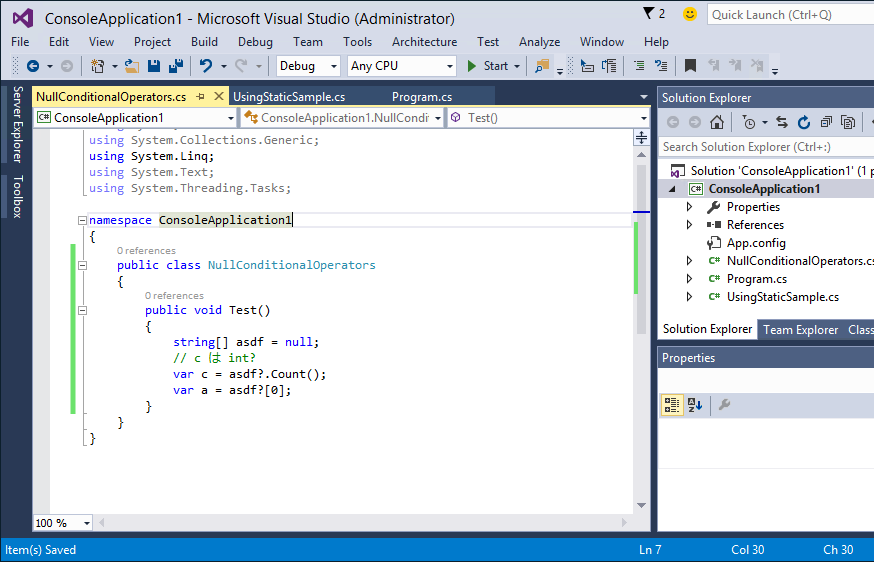This screenshot has width=874, height=562.
Task: Toggle pin on NullConditionalOperators.cs tab
Action: click(200, 96)
